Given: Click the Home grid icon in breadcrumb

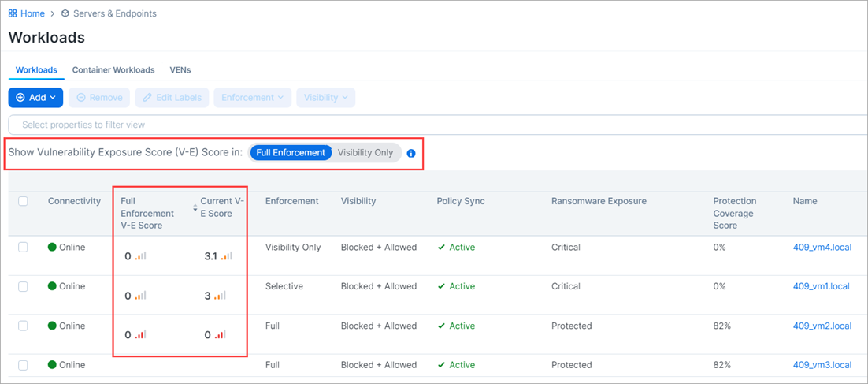Looking at the screenshot, I should point(13,13).
